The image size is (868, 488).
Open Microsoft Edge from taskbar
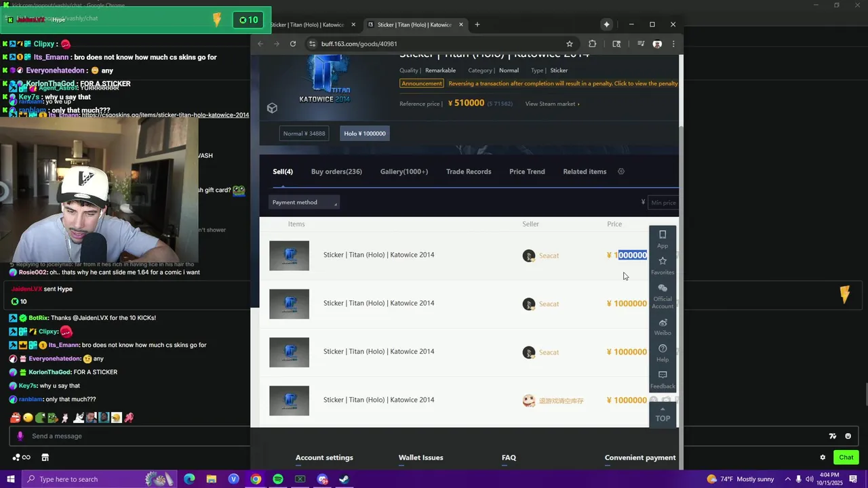coord(189,479)
